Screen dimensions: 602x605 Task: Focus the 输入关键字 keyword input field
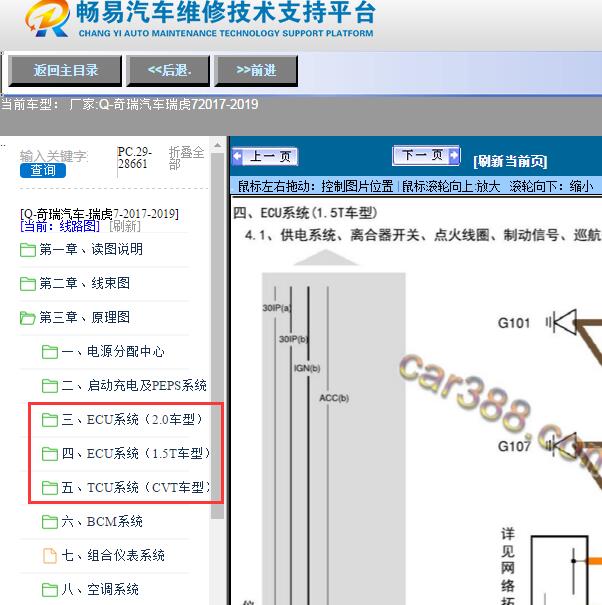[x=54, y=156]
